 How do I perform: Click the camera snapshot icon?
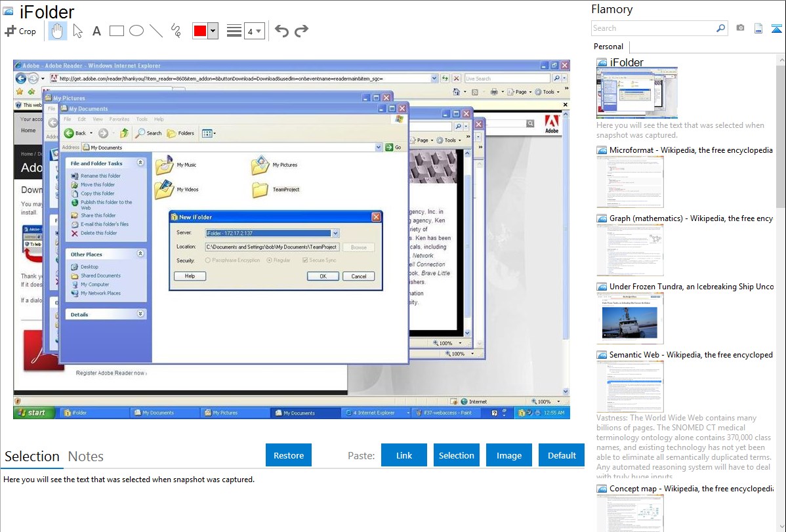740,28
